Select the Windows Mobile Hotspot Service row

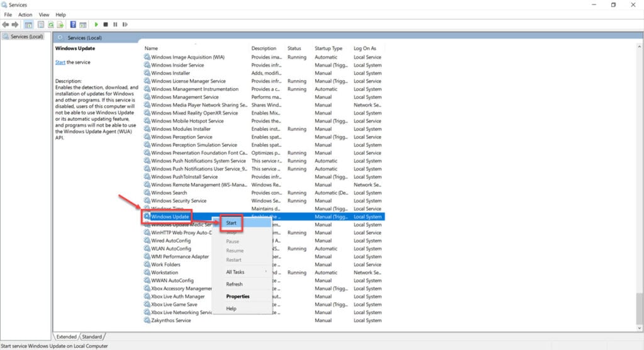(264, 121)
